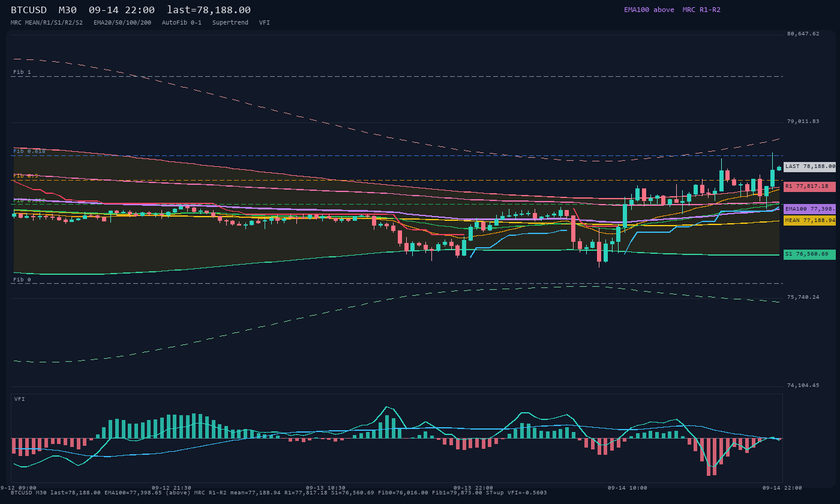Click the 09-13 10:30 time axis label
The image size is (840, 504).
[326, 488]
